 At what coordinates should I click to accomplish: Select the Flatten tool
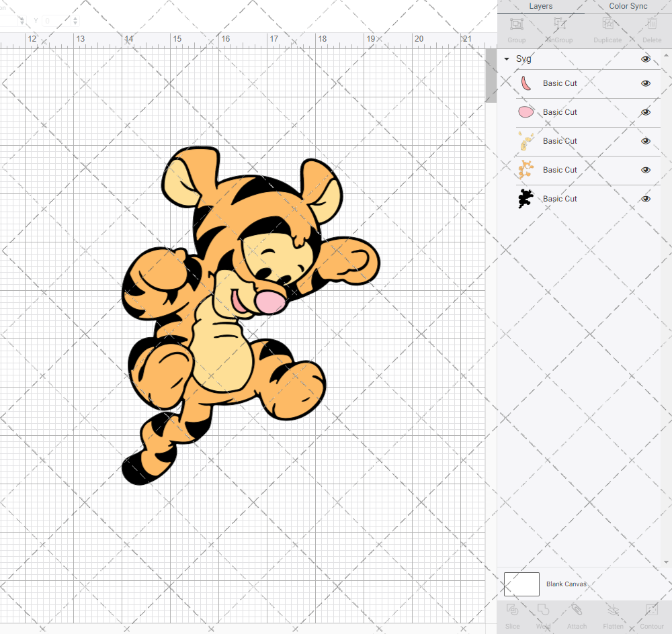pyautogui.click(x=614, y=610)
